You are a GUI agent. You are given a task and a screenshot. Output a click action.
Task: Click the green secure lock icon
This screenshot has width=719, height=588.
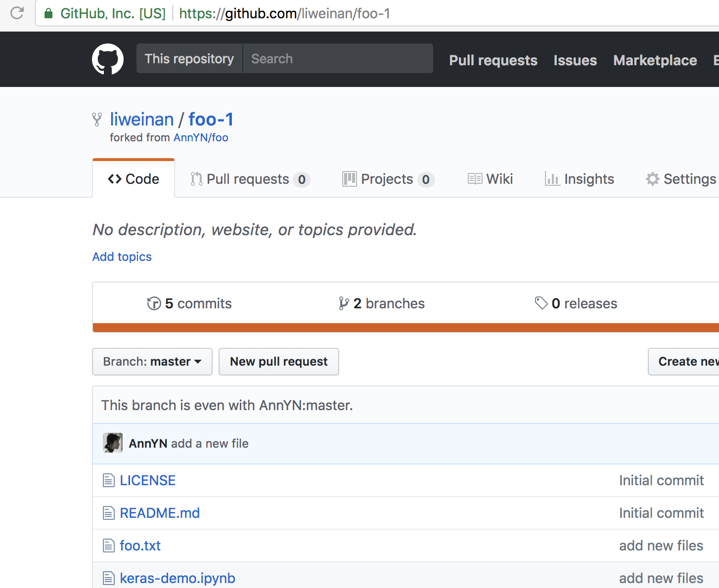(x=48, y=13)
